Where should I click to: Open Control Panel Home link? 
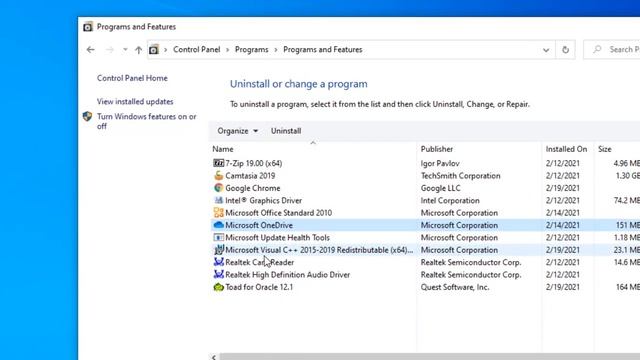pos(132,78)
